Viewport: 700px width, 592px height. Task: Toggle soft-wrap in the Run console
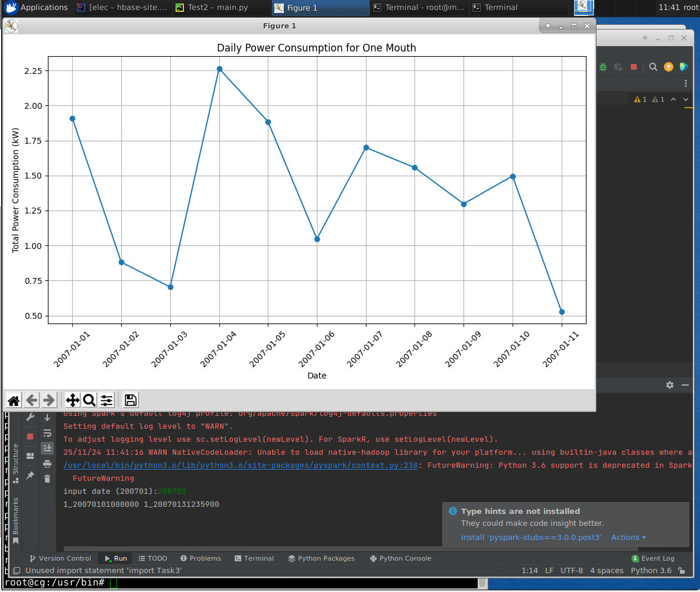pyautogui.click(x=47, y=434)
